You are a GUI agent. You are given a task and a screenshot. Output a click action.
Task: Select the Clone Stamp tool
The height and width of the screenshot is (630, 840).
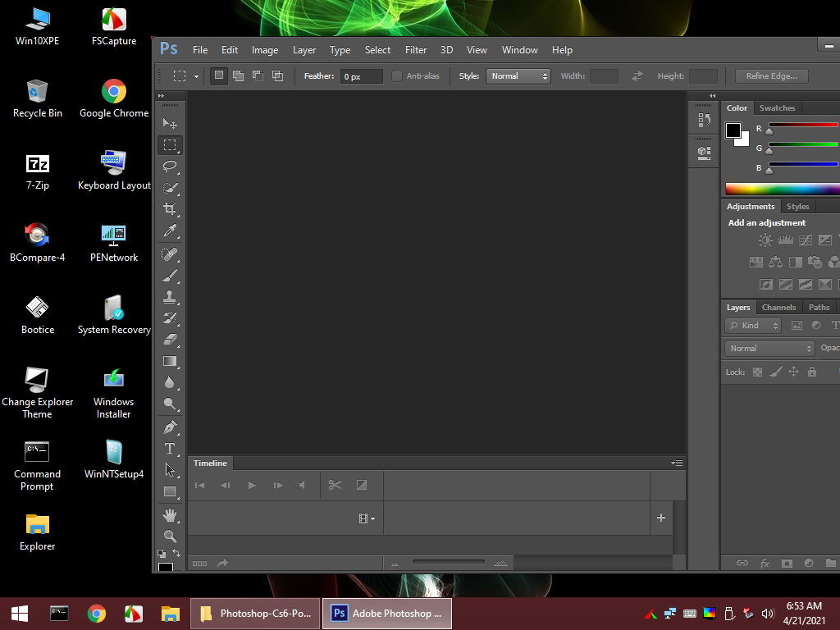click(170, 297)
